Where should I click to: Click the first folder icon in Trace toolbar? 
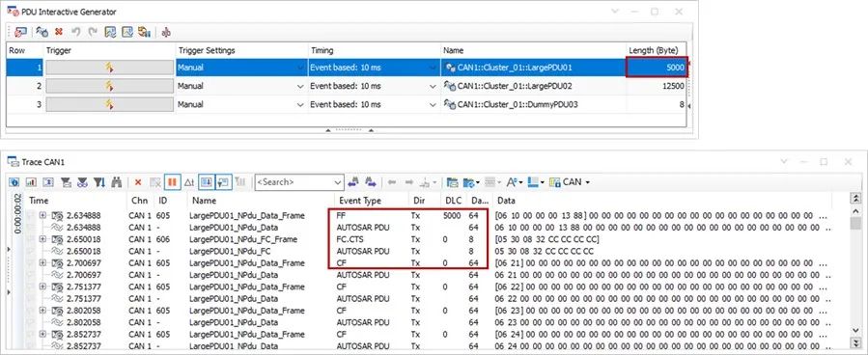coord(453,181)
